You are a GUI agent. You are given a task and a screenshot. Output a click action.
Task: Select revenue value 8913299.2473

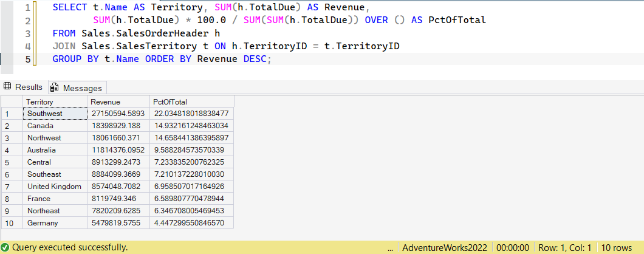[x=118, y=162]
